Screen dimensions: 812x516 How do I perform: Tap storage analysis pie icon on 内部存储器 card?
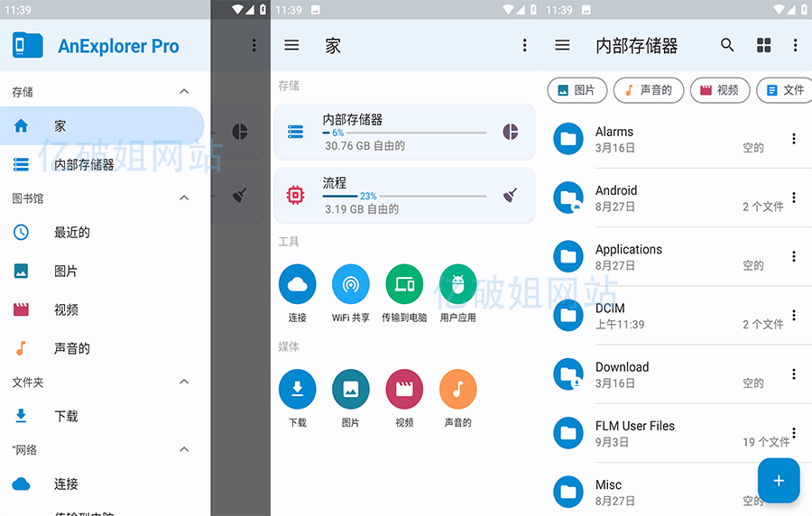tap(510, 132)
